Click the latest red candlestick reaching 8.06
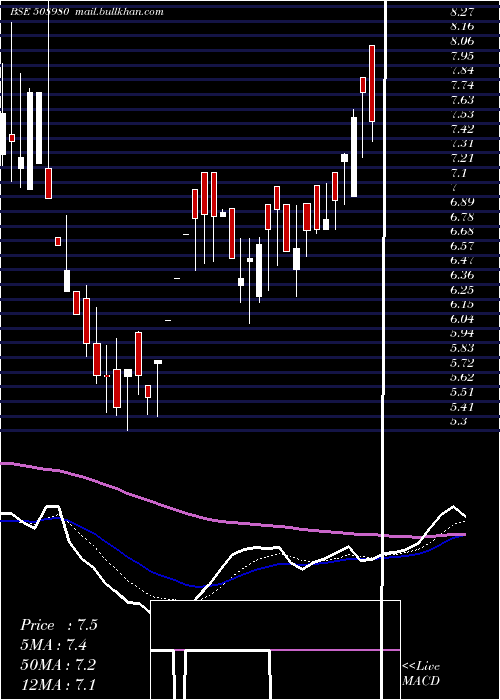Screen dimensions: 500x700 (x=372, y=83)
